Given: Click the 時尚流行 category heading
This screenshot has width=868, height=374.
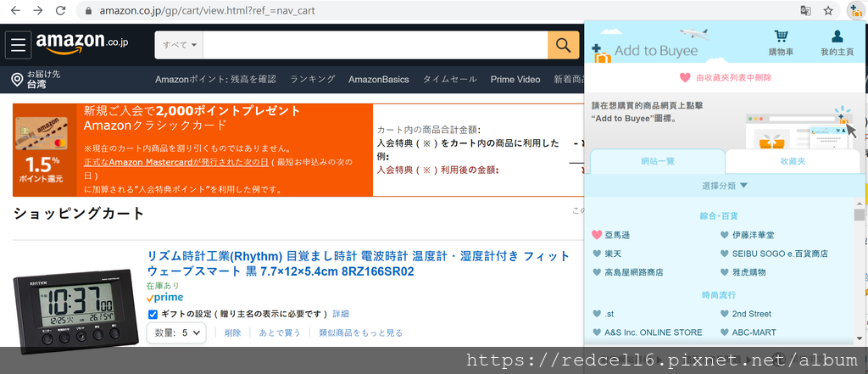Looking at the screenshot, I should pyautogui.click(x=719, y=295).
